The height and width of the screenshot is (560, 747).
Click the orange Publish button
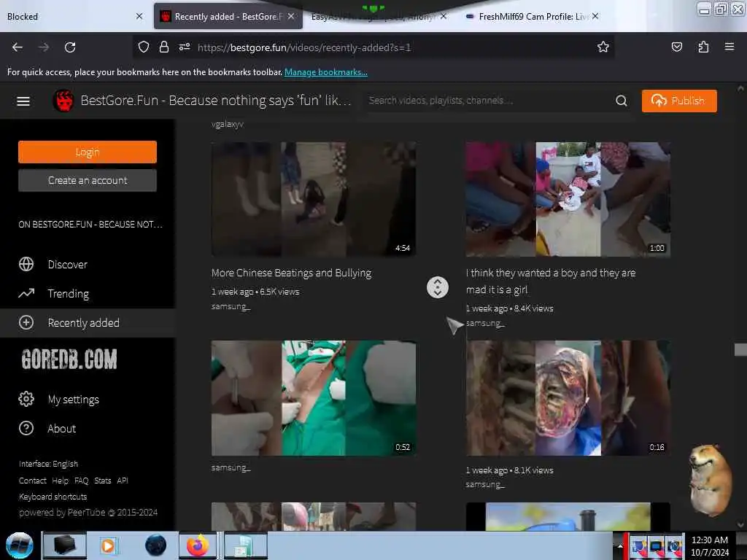coord(679,101)
